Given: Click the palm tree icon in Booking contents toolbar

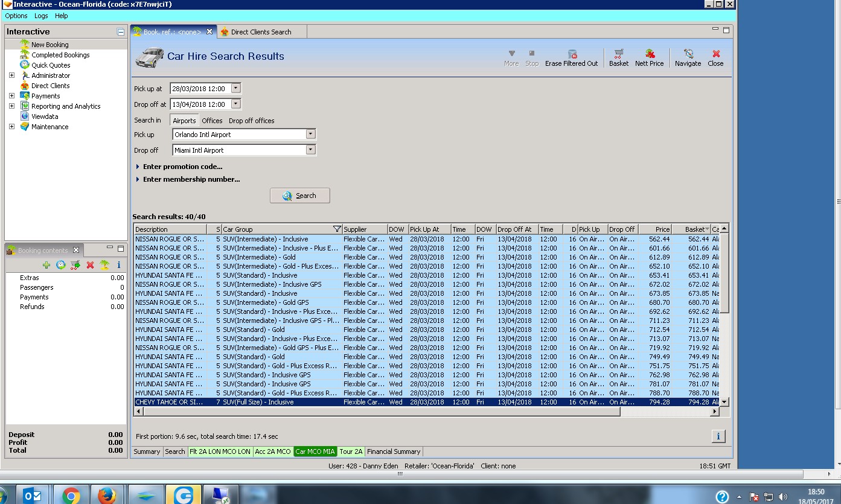Looking at the screenshot, I should tap(104, 265).
